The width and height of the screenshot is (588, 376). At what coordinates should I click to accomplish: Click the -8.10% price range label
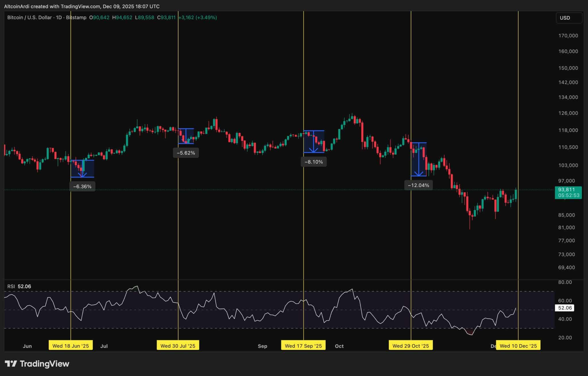313,162
